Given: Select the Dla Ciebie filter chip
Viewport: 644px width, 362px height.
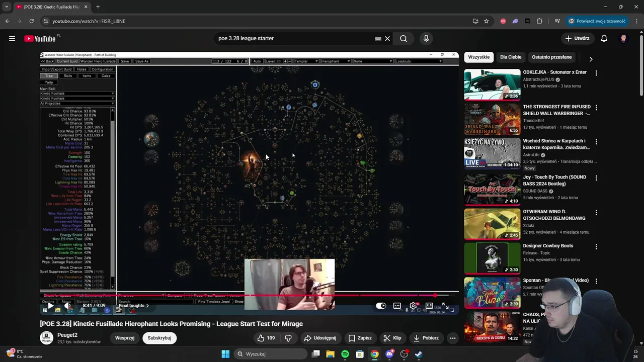Looking at the screenshot, I should coord(511,57).
